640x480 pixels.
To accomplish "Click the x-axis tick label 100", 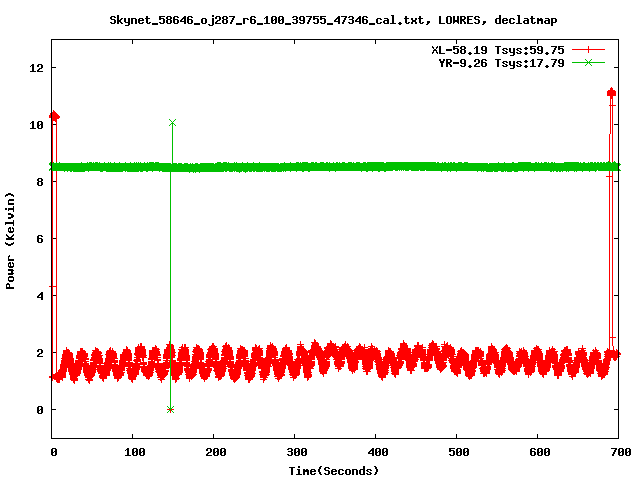I will coord(134,452).
